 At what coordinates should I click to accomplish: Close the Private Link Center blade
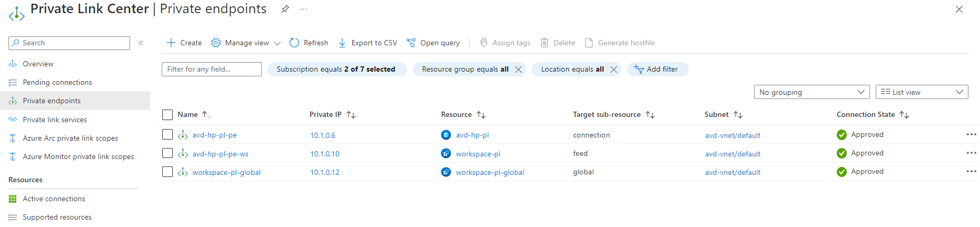[959, 9]
